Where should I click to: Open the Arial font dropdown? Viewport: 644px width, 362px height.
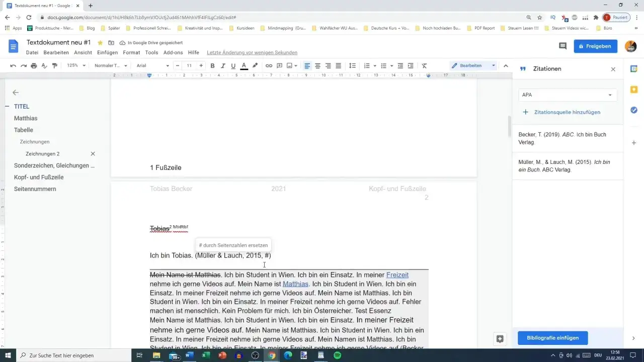(151, 65)
